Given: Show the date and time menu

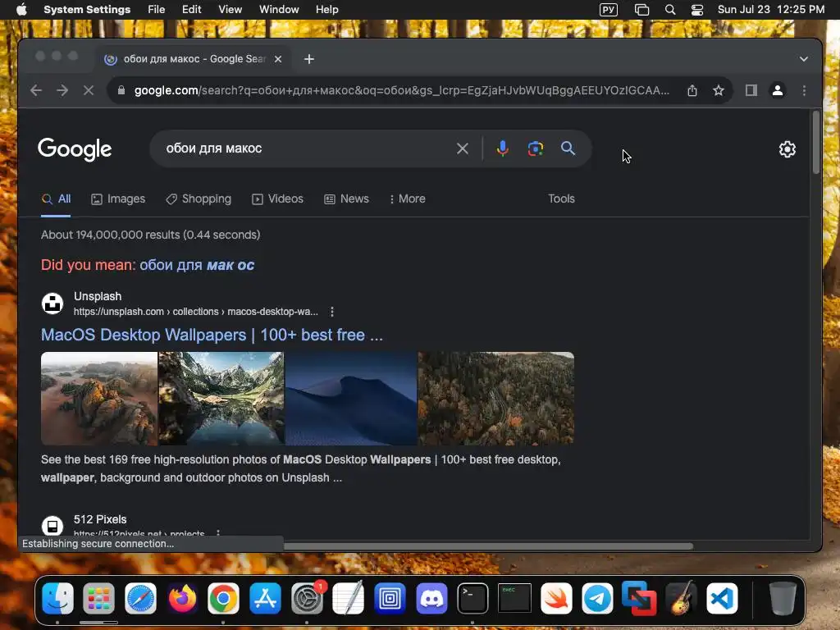Looking at the screenshot, I should click(x=771, y=10).
